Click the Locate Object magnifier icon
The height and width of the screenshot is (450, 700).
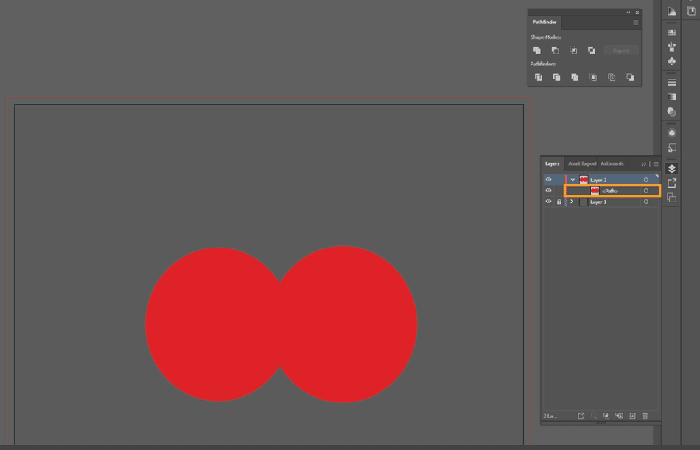pos(593,416)
